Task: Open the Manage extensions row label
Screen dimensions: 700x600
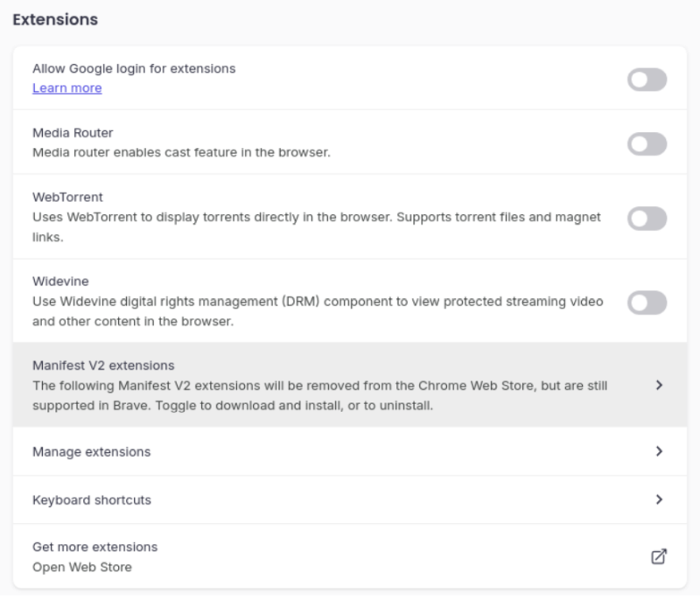Action: point(91,451)
